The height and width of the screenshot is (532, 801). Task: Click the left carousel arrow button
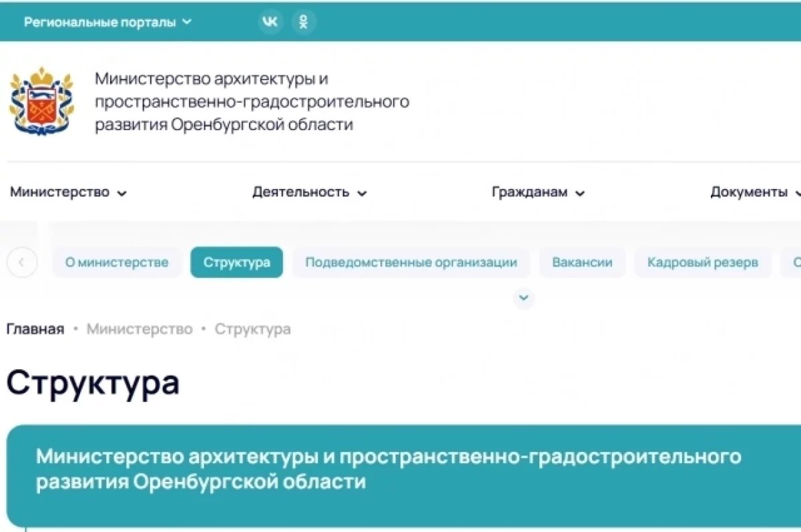22,262
